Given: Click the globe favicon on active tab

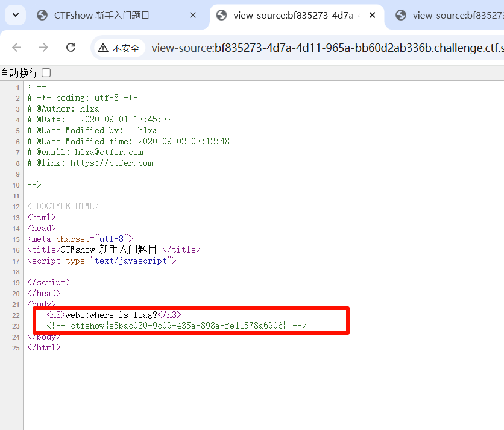Looking at the screenshot, I should click(221, 16).
